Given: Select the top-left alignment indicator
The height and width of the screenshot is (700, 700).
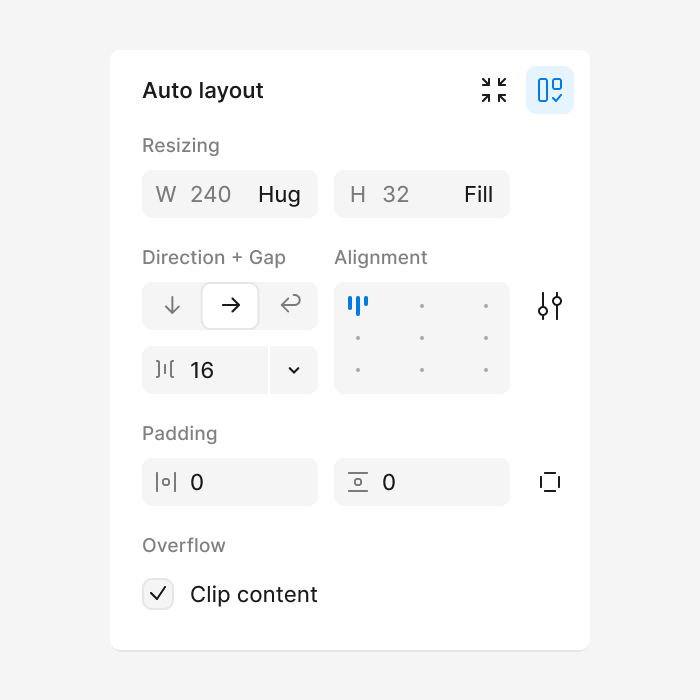Looking at the screenshot, I should [x=358, y=306].
